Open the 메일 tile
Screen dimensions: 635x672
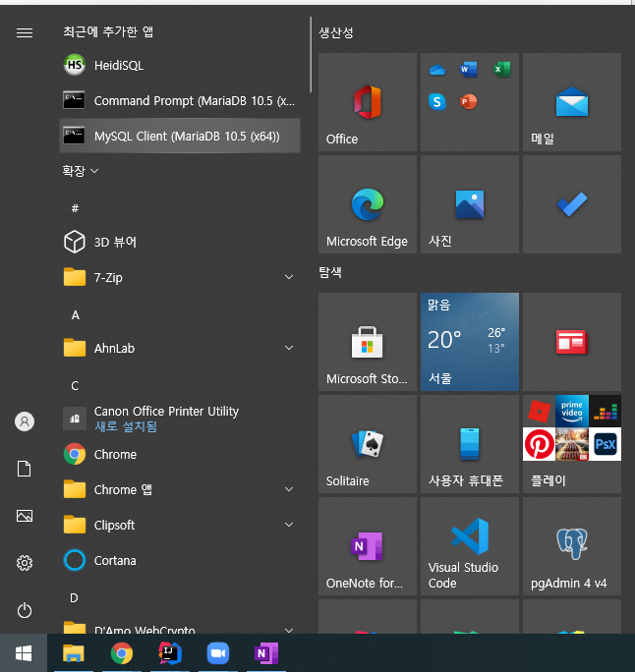572,102
